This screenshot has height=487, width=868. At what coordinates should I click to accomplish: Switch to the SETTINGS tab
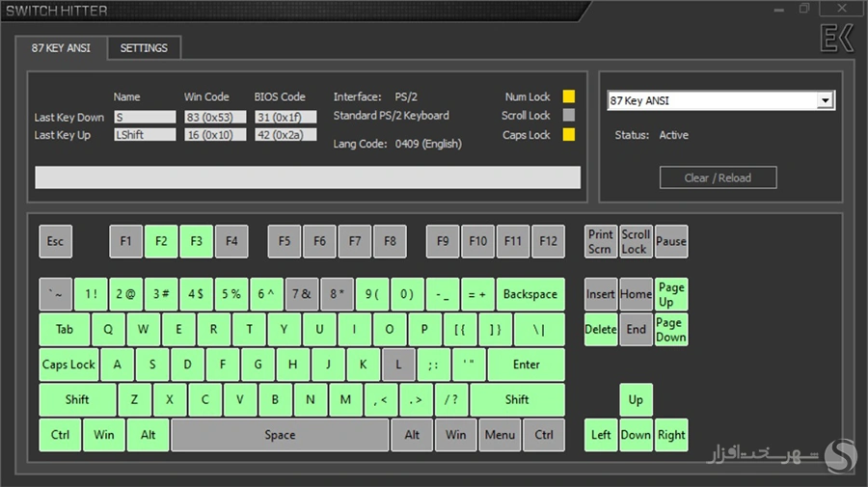[x=144, y=48]
